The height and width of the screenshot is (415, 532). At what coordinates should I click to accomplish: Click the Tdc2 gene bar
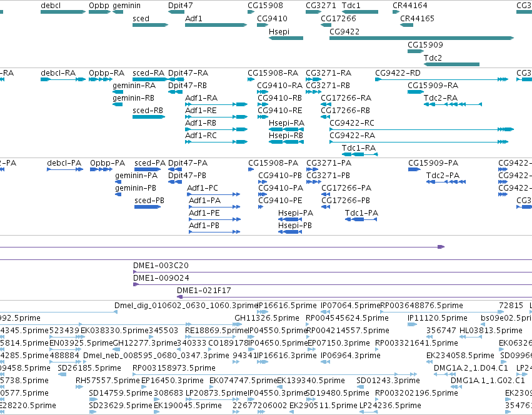point(451,64)
